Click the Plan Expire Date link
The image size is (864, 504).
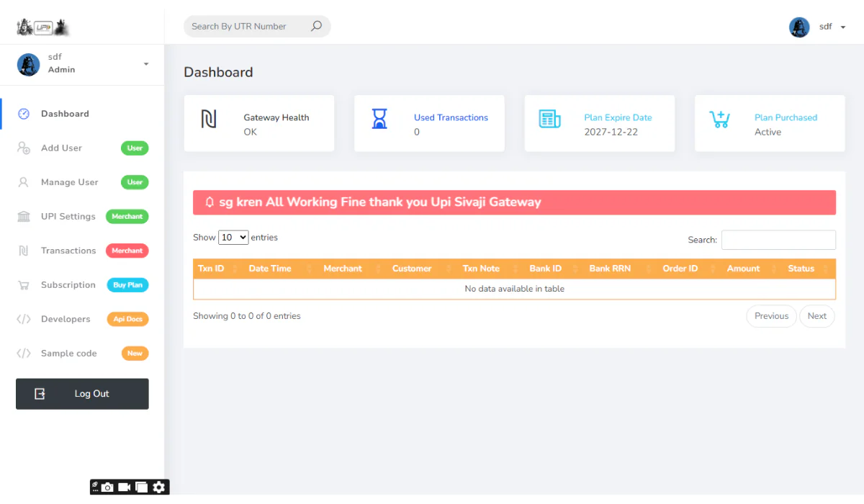pyautogui.click(x=618, y=117)
